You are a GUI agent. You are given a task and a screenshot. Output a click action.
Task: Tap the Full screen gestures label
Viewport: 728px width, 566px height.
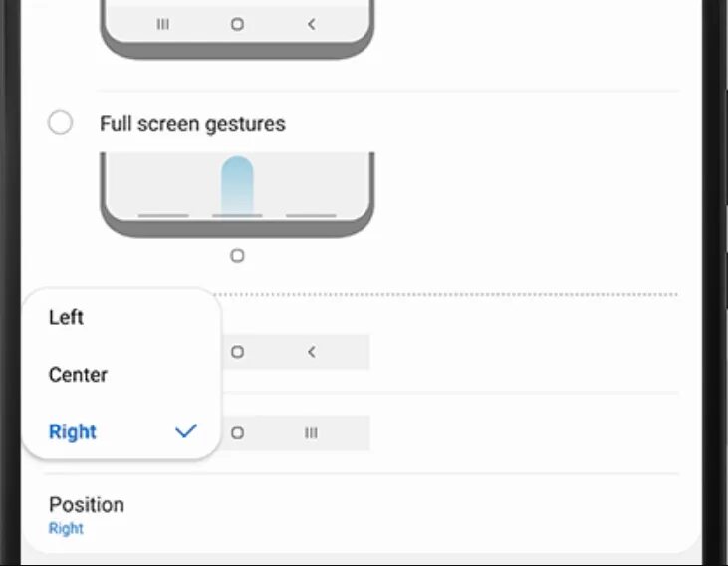pyautogui.click(x=192, y=124)
